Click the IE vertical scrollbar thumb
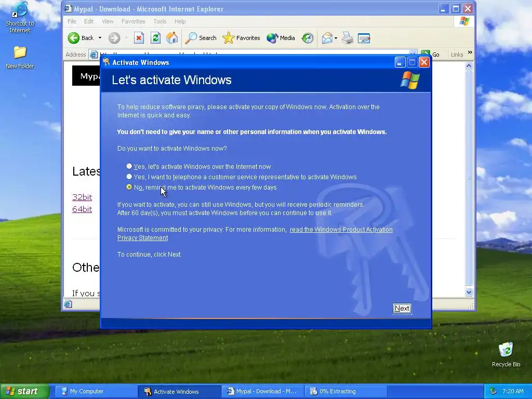 pos(469,178)
